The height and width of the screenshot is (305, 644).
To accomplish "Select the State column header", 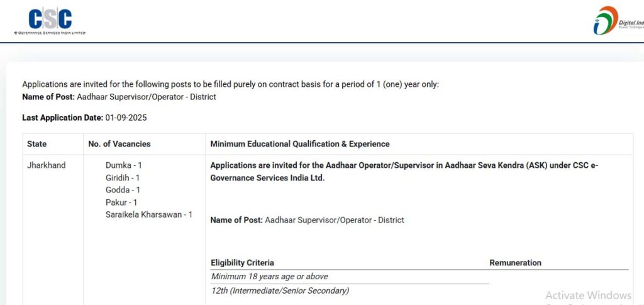I will coord(37,144).
